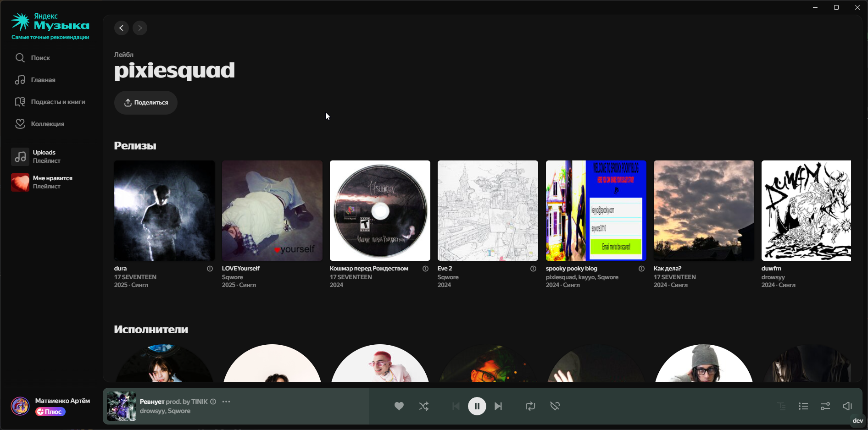Click explicit icon next to dura
Image resolution: width=868 pixels, height=430 pixels.
click(210, 269)
